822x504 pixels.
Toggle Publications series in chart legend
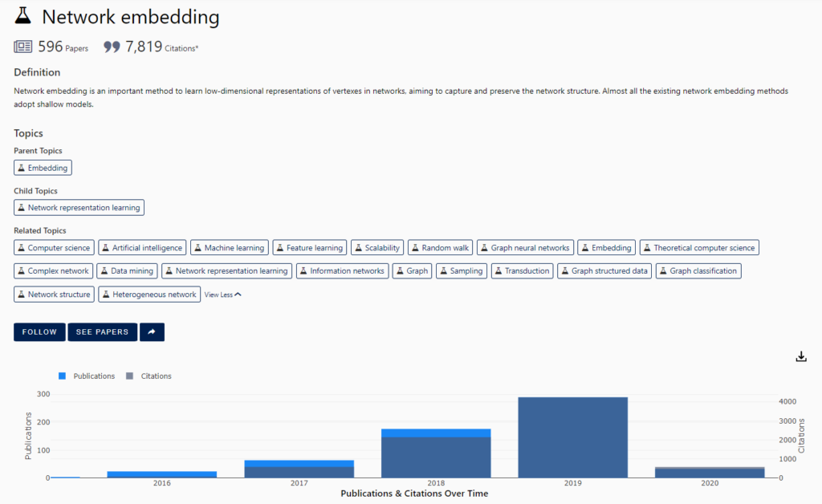point(87,376)
